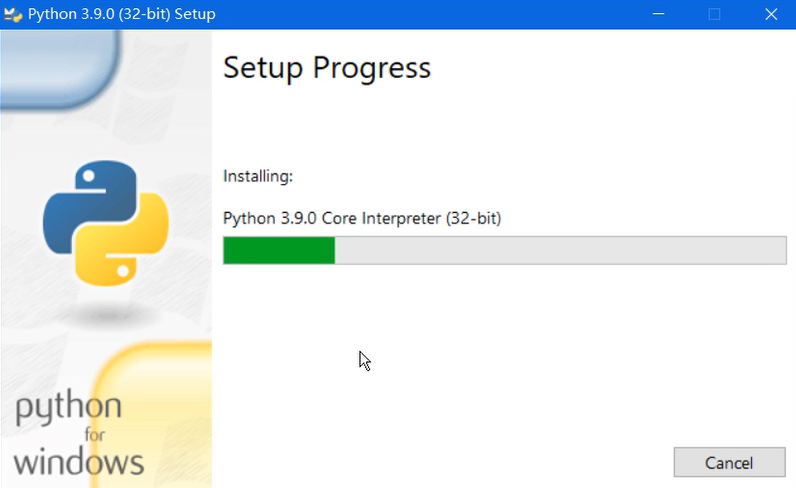Click the green filled part of progress bar
This screenshot has width=796, height=488.
point(279,251)
